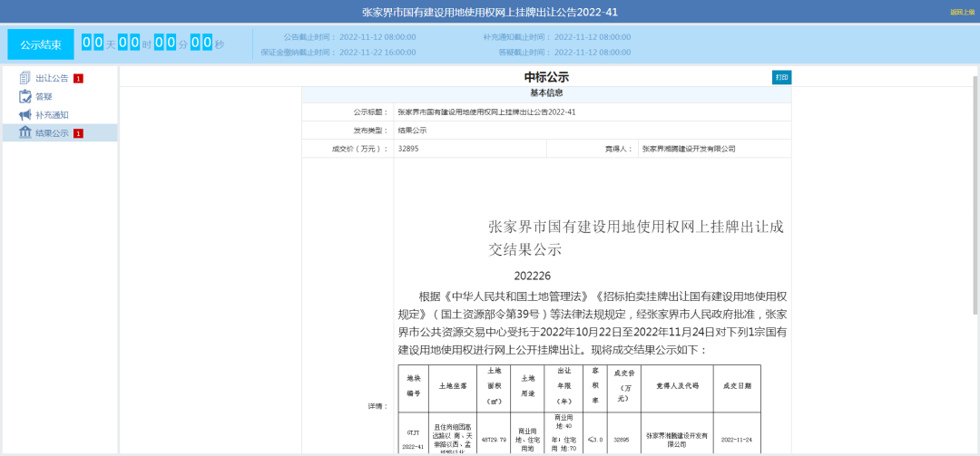Click the 出让公告 document icon
Screen dimensions: 980x456
click(25, 78)
